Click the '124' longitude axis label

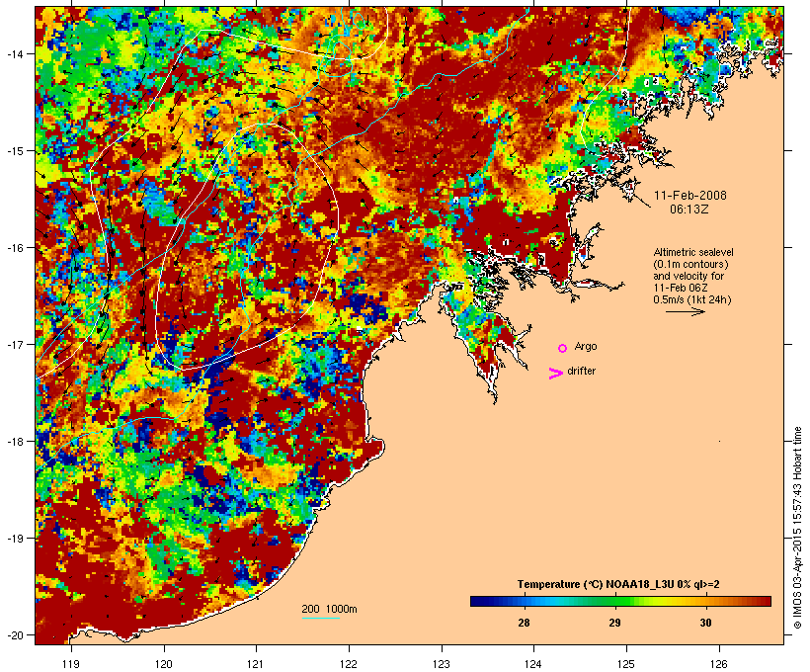533,664
